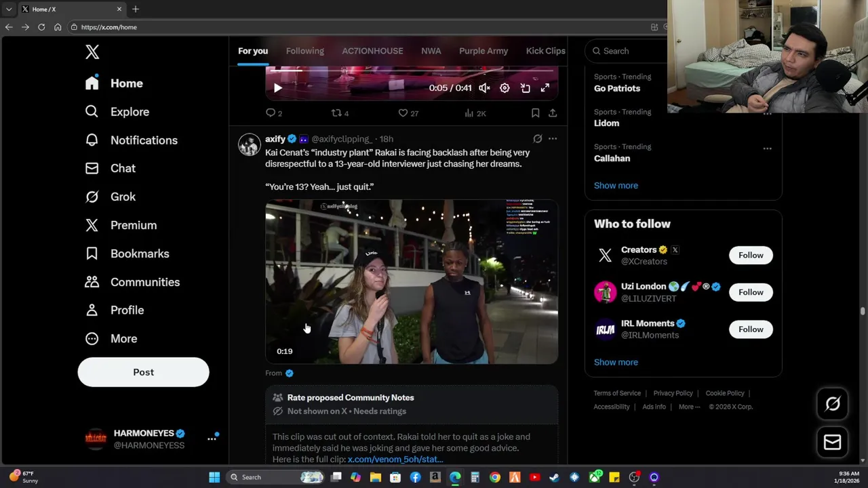Open Communities
The image size is (868, 488).
click(x=132, y=282)
